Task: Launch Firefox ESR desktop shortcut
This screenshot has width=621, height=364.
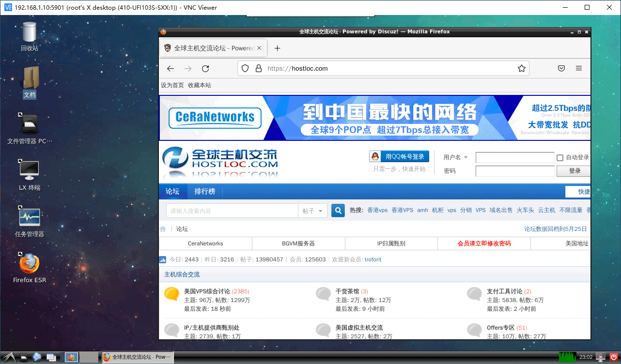Action: click(30, 263)
